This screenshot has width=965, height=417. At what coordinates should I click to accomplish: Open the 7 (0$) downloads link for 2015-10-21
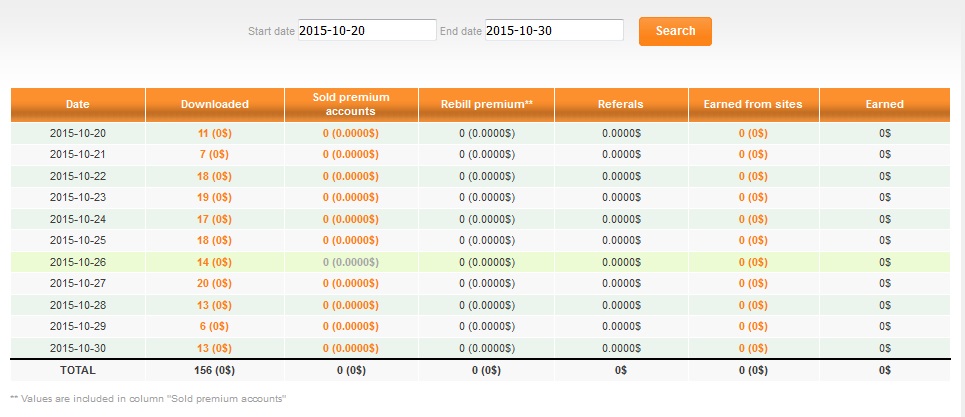coord(215,155)
